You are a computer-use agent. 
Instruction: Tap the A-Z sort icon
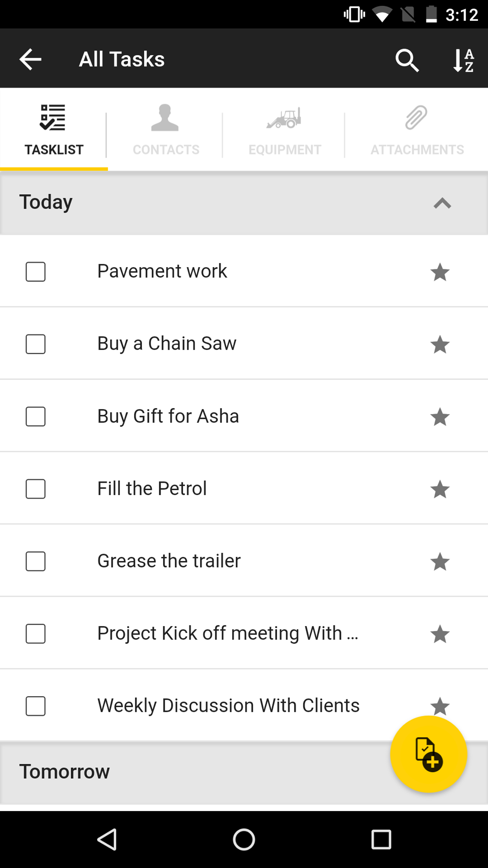point(464,60)
